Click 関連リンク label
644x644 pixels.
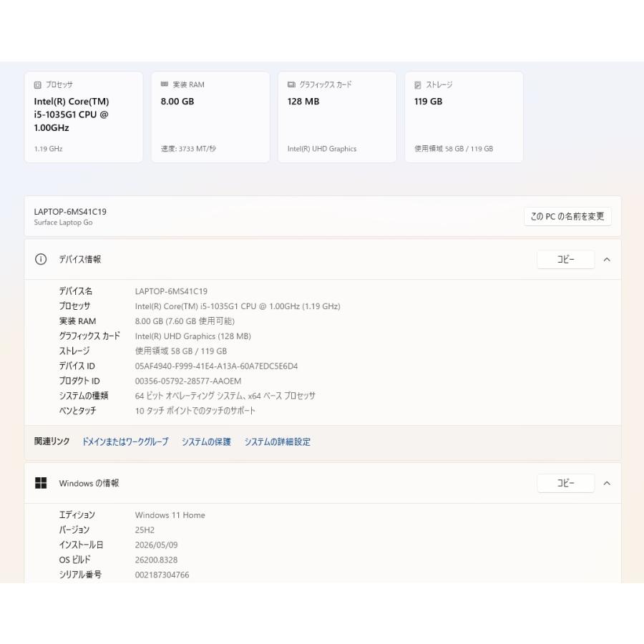coord(52,441)
